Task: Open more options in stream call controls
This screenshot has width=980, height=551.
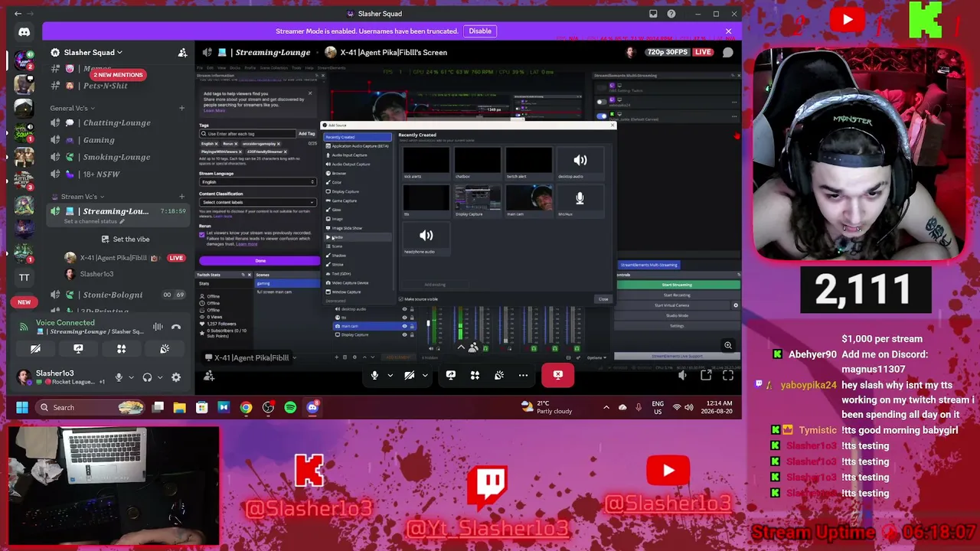Action: coord(523,376)
